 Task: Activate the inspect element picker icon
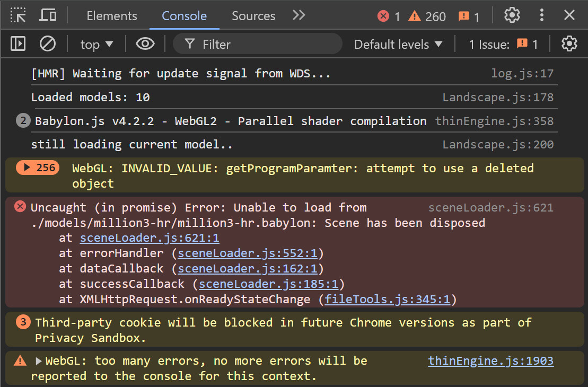(x=19, y=15)
